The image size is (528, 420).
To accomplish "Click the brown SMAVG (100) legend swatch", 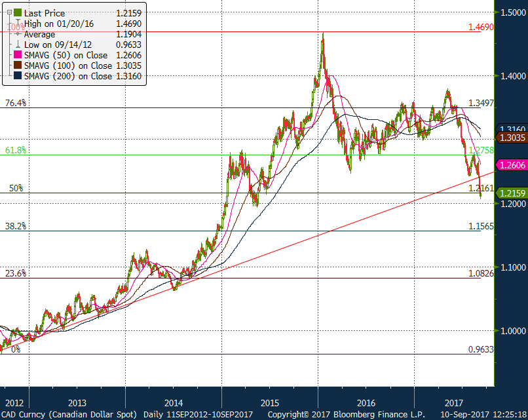I will pyautogui.click(x=18, y=66).
